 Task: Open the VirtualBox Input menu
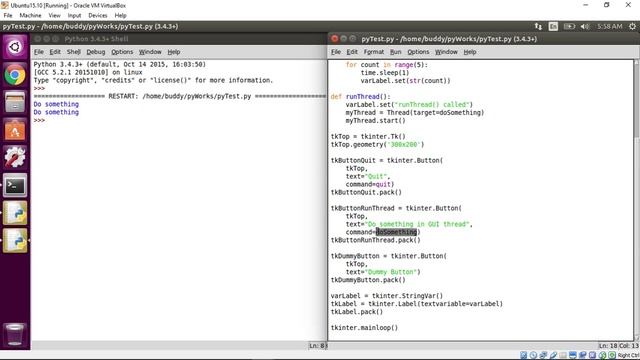click(74, 16)
